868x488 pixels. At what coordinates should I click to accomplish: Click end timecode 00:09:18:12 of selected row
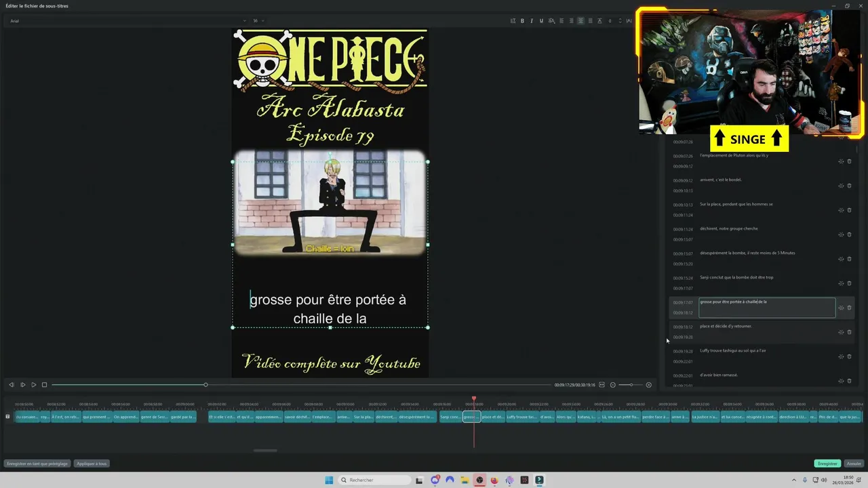[x=683, y=313]
